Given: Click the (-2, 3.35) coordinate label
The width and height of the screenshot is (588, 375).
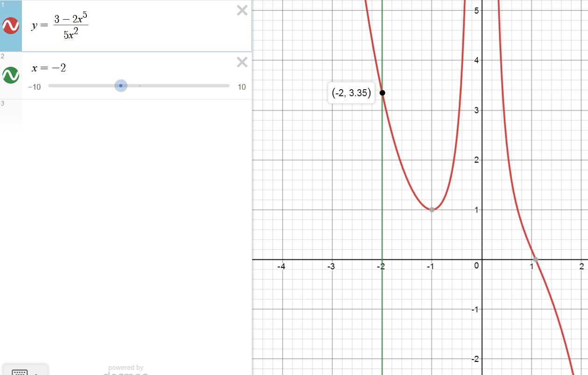Looking at the screenshot, I should [351, 93].
